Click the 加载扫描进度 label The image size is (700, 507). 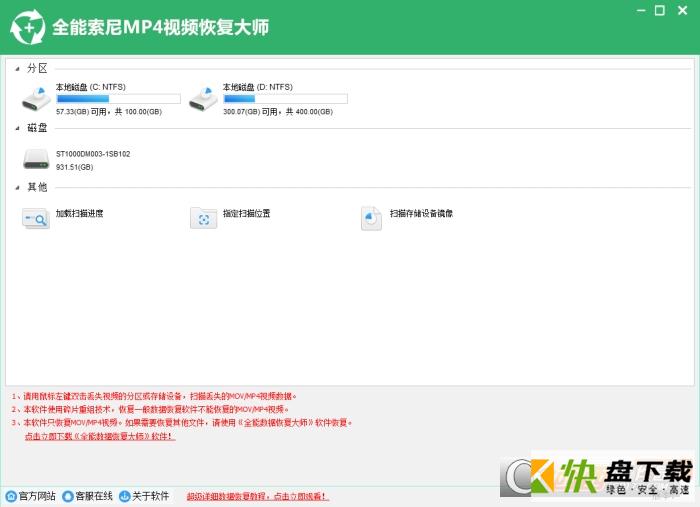(x=79, y=213)
